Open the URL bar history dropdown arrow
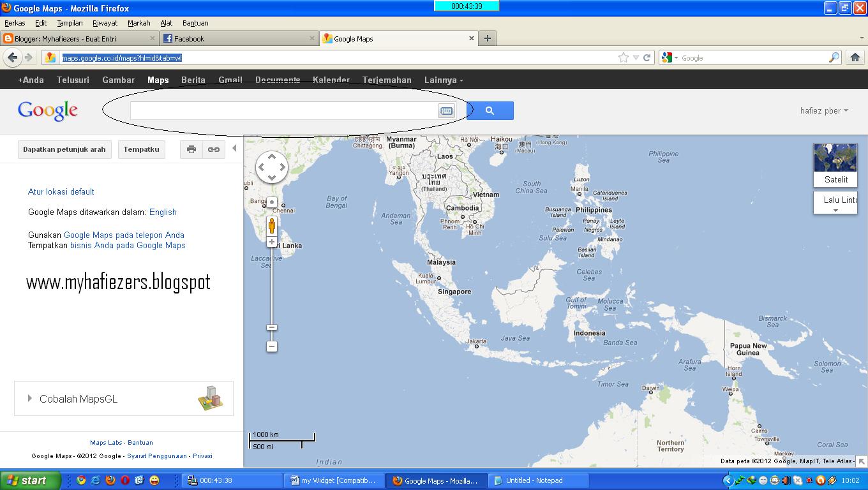The height and width of the screenshot is (490, 868). click(636, 57)
